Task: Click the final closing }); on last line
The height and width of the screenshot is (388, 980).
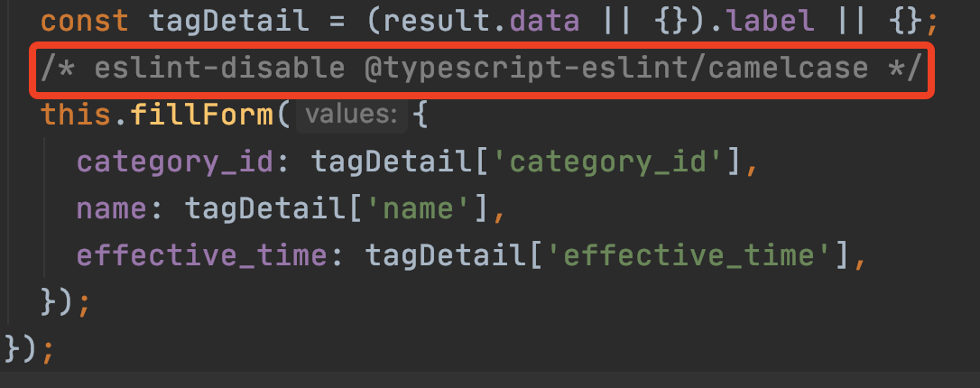Action: point(27,347)
